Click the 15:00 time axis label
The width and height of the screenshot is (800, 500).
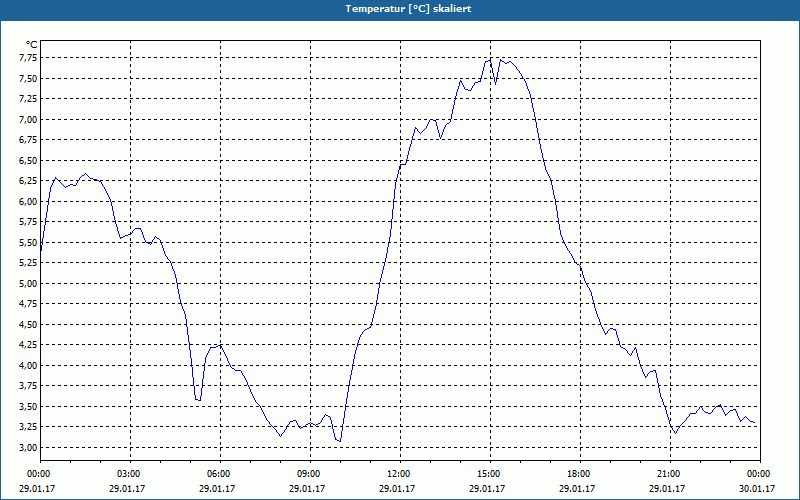pos(490,474)
